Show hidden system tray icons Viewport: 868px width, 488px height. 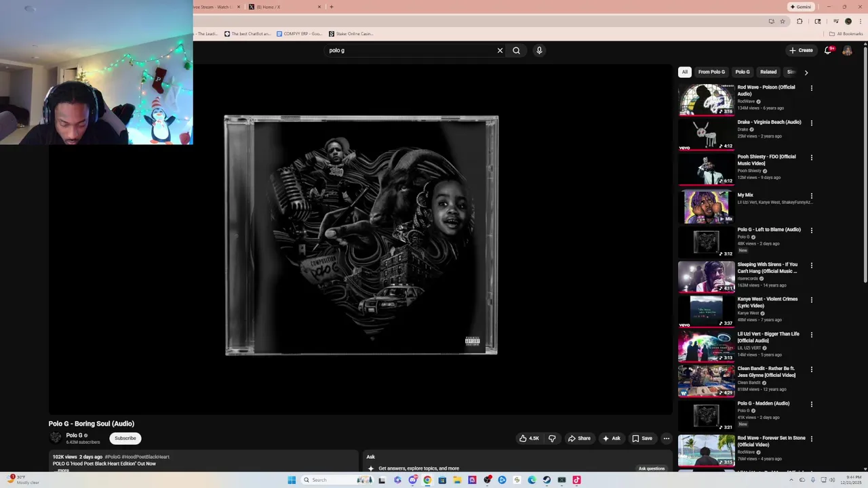(x=790, y=480)
